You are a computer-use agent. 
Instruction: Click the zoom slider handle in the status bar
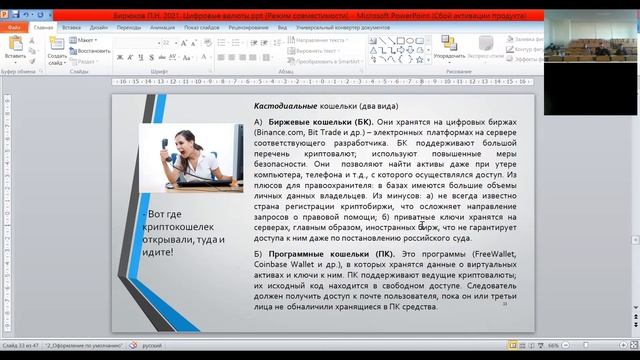586,345
